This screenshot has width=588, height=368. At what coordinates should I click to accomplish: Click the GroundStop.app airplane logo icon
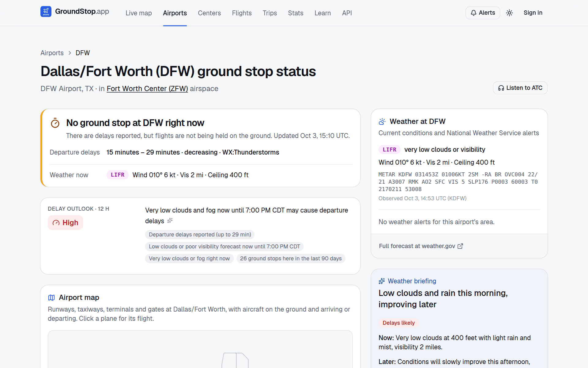point(46,12)
